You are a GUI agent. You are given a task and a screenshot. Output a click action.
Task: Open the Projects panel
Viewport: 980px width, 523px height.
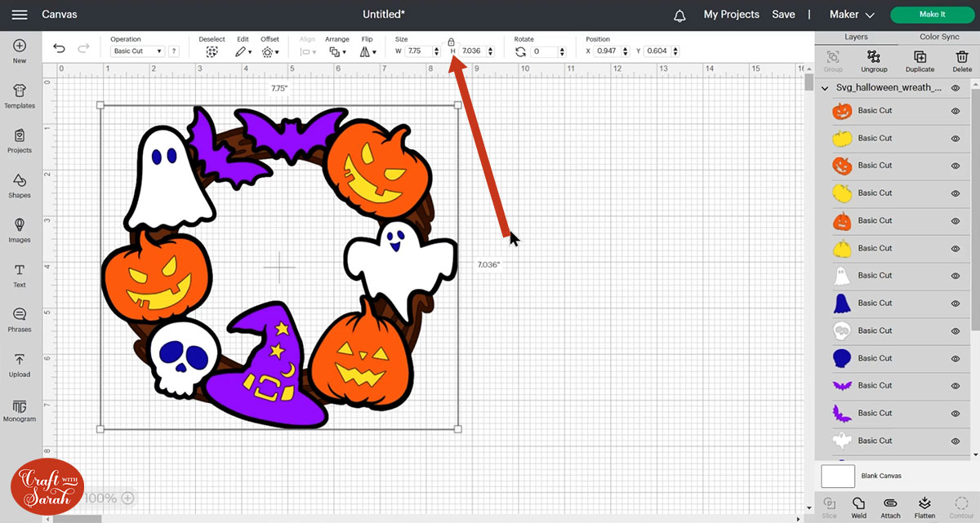(x=20, y=141)
